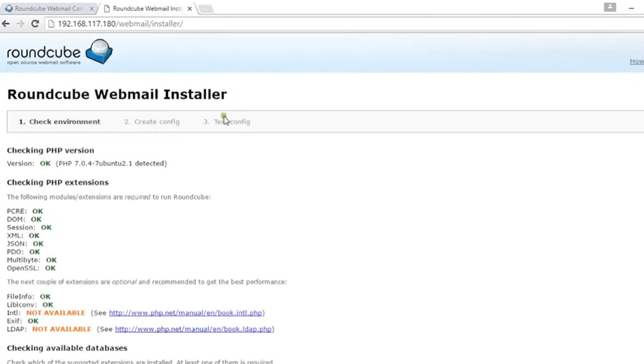644x364 pixels.
Task: Click the page info icon in address bar
Action: pyautogui.click(x=51, y=24)
